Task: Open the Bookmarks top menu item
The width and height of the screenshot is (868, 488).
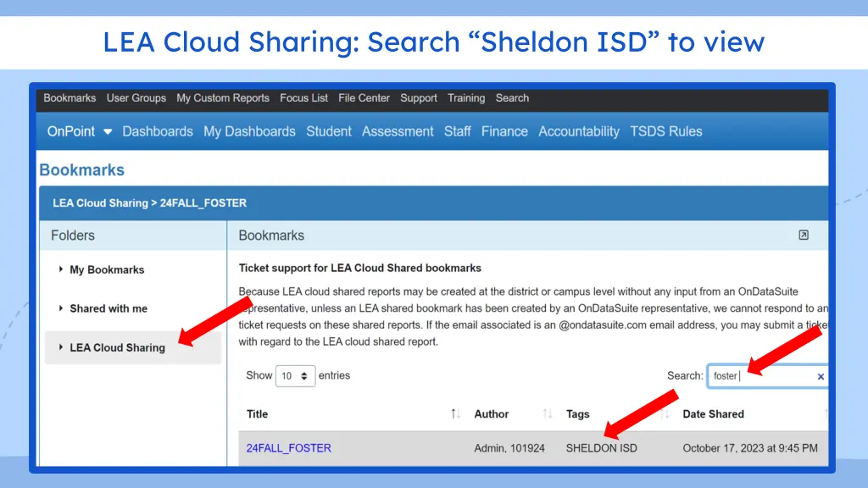Action: pos(70,98)
